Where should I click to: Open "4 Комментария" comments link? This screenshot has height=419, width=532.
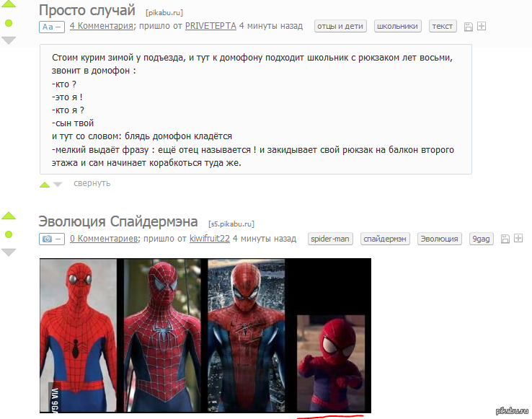click(102, 26)
